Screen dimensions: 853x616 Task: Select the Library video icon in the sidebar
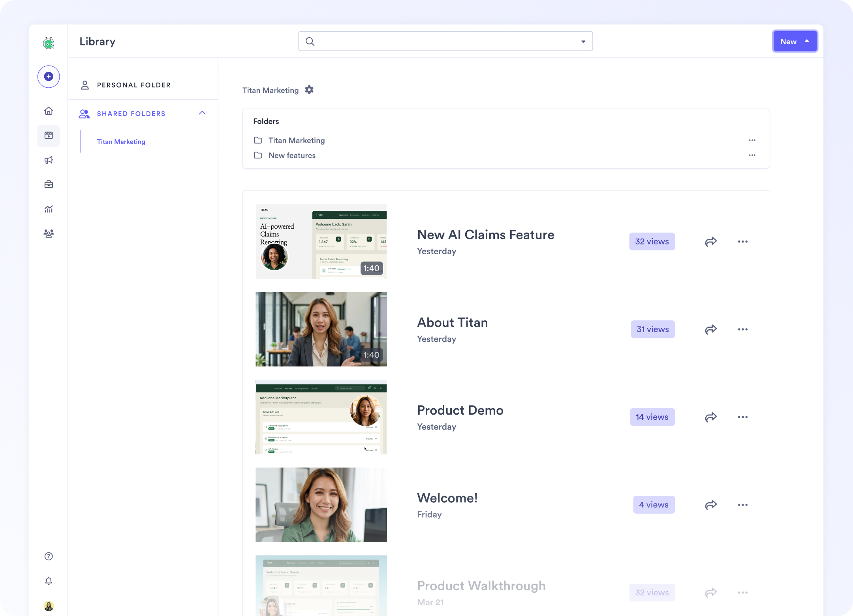49,135
